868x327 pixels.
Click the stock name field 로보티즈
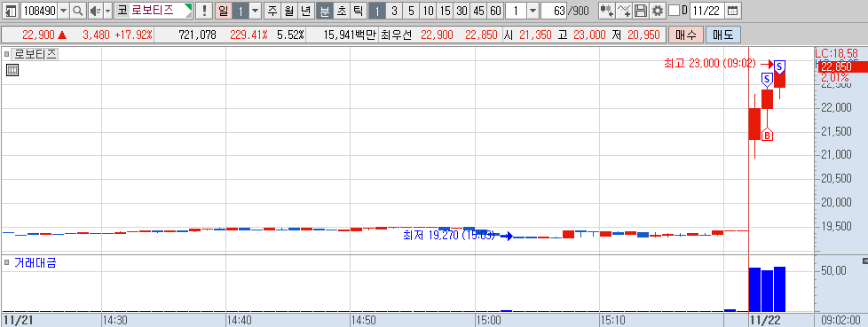(154, 11)
